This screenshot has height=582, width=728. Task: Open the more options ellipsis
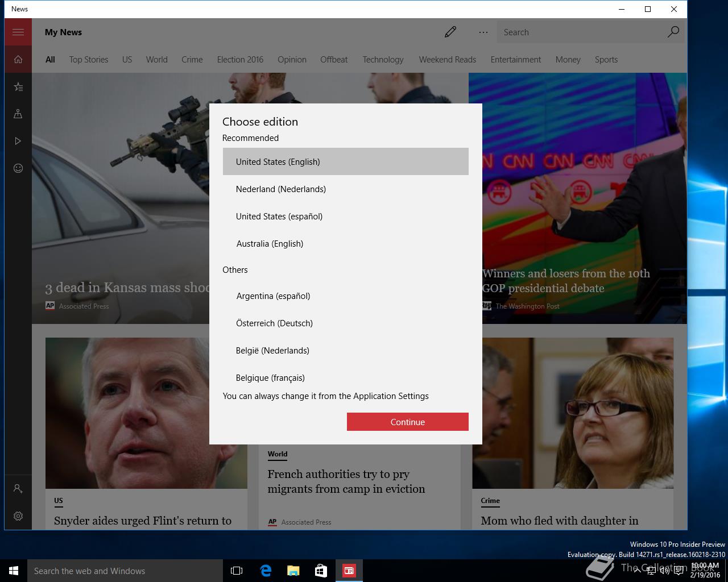[x=483, y=32]
